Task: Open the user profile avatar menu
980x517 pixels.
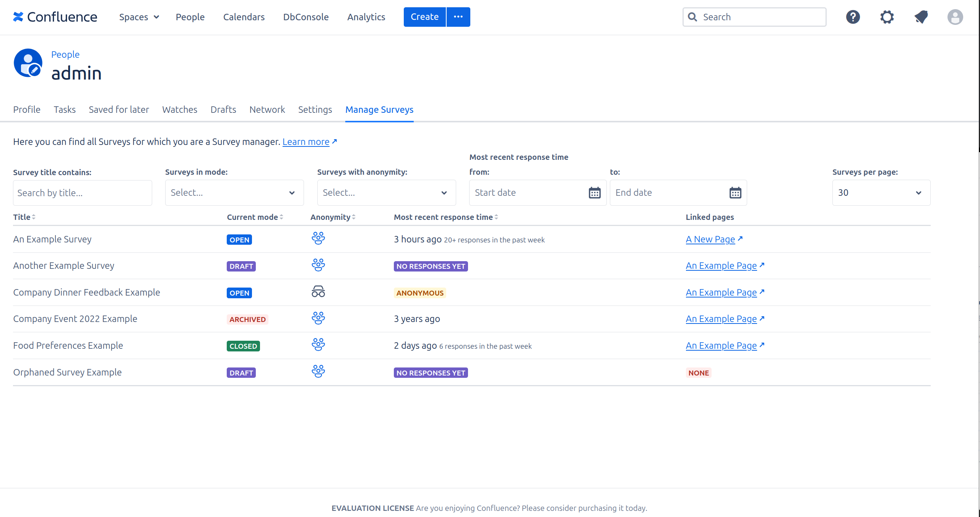Action: 955,17
